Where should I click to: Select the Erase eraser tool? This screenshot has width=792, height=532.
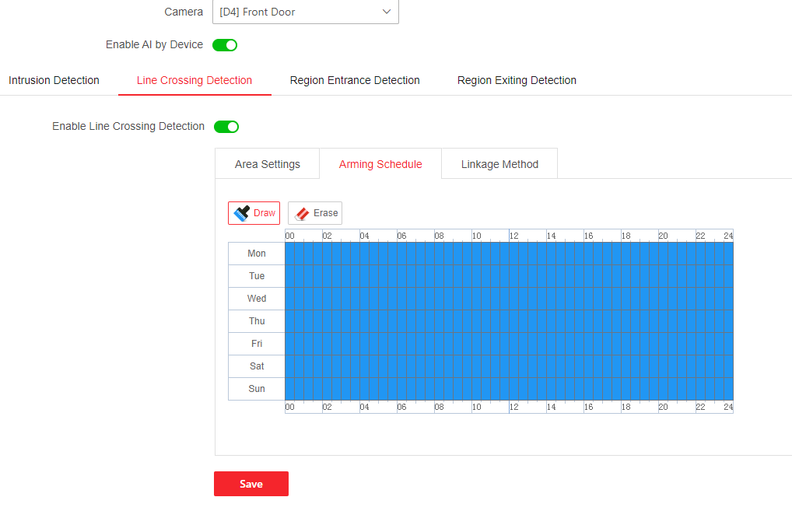315,213
